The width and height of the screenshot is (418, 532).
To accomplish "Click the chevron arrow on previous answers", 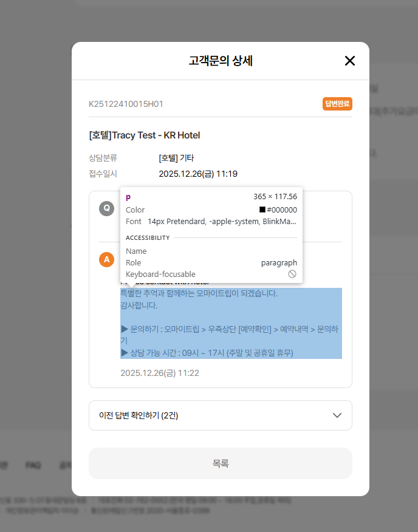I will coord(337,415).
